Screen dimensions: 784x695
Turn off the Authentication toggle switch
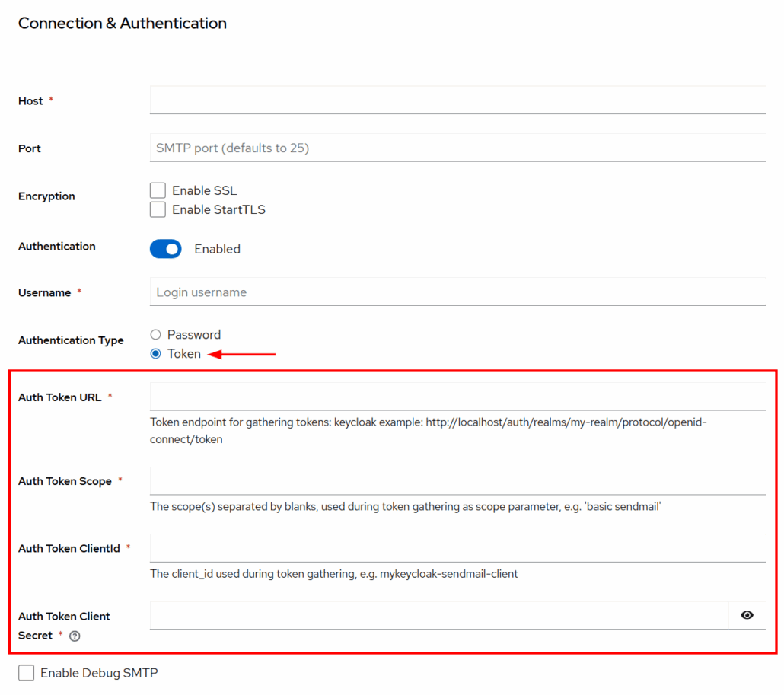tap(166, 249)
